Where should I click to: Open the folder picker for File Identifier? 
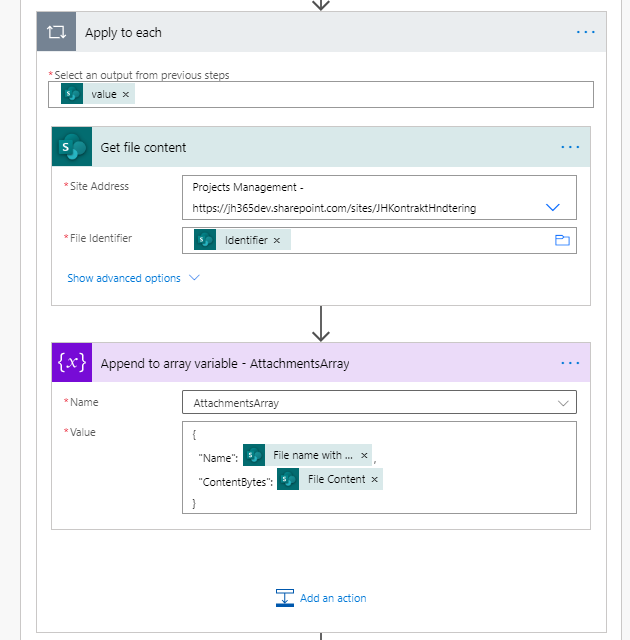(x=562, y=240)
